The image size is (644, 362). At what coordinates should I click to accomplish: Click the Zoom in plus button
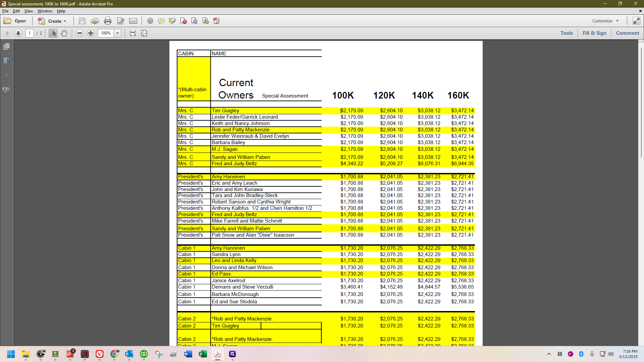[x=91, y=33]
